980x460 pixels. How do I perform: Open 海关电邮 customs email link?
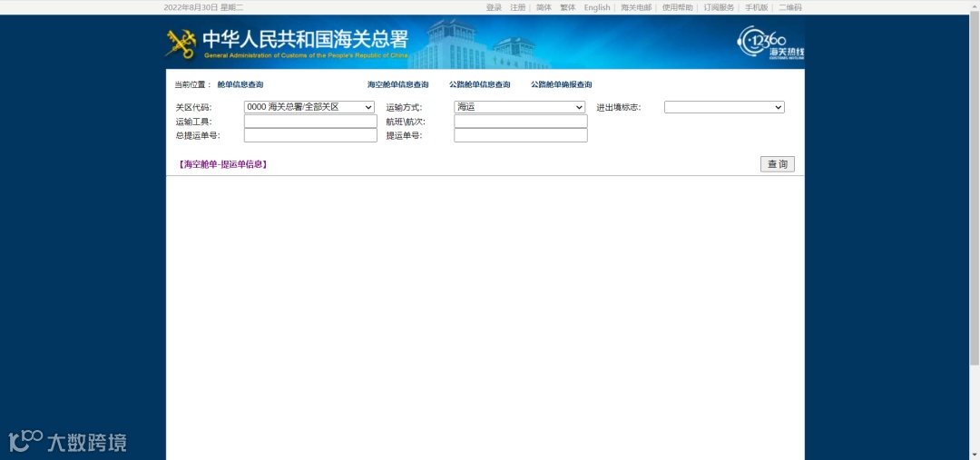click(635, 7)
